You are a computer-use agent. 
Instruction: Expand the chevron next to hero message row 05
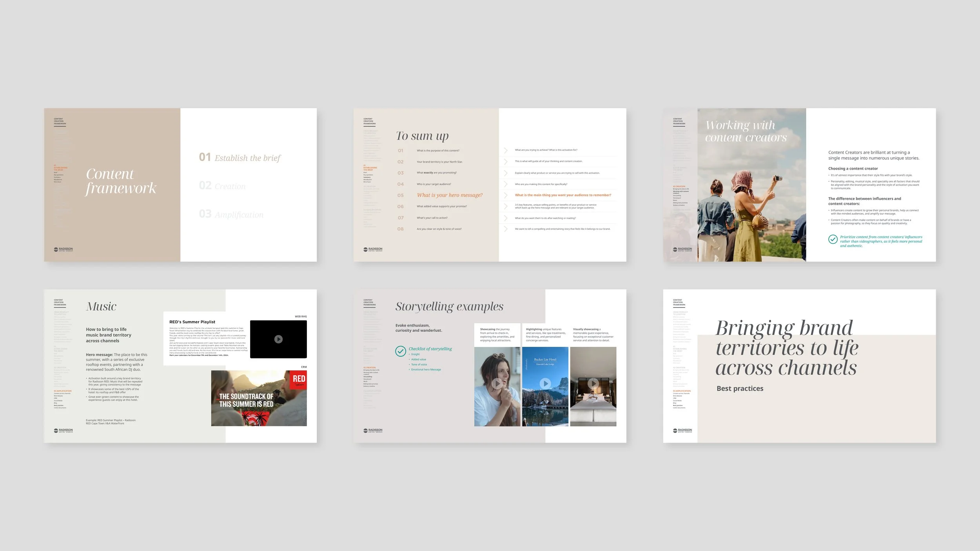(506, 195)
